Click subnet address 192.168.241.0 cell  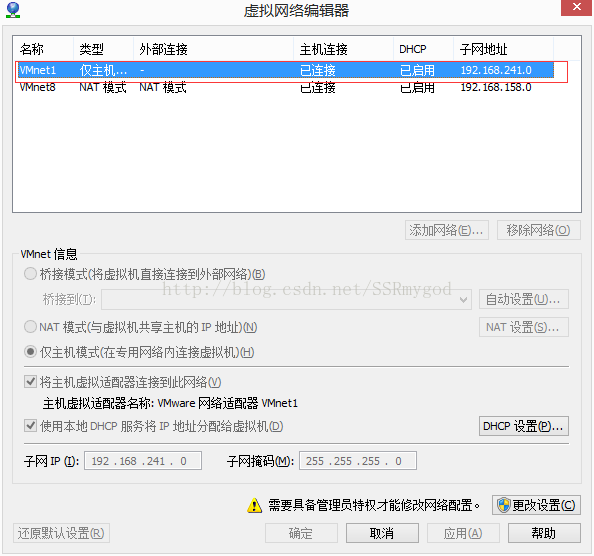tap(496, 70)
